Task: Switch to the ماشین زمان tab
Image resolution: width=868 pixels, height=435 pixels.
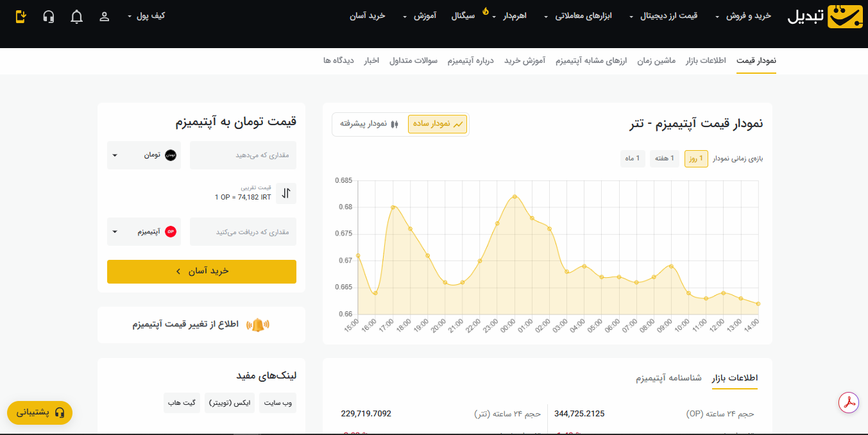Action: (656, 60)
